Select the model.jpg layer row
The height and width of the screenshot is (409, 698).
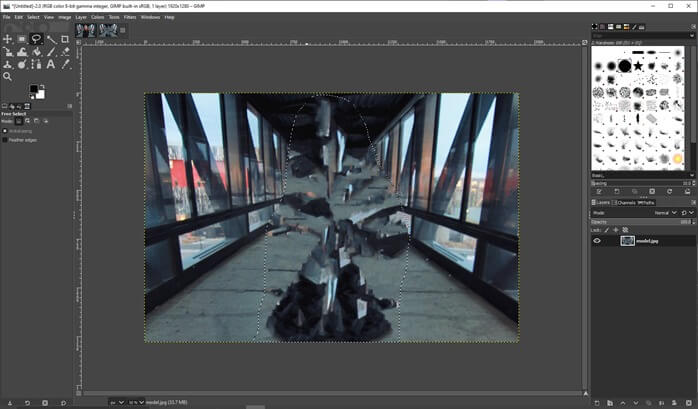pyautogui.click(x=644, y=241)
